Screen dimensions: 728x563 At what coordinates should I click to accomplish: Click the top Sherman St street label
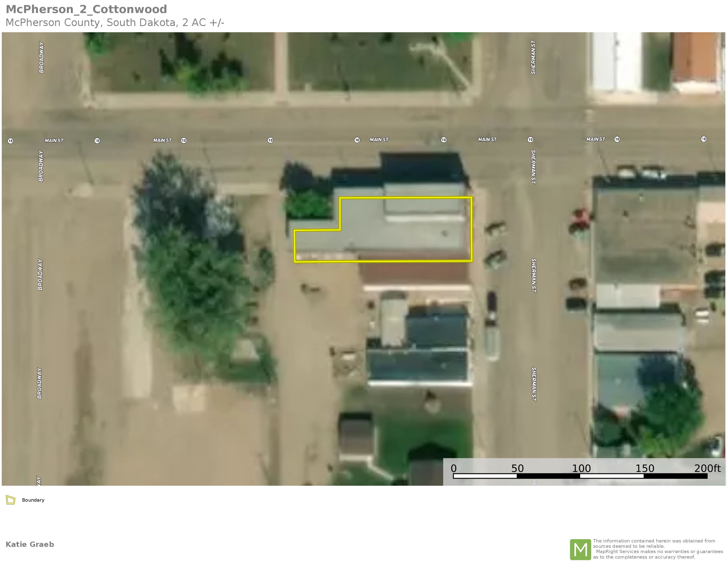coord(533,57)
